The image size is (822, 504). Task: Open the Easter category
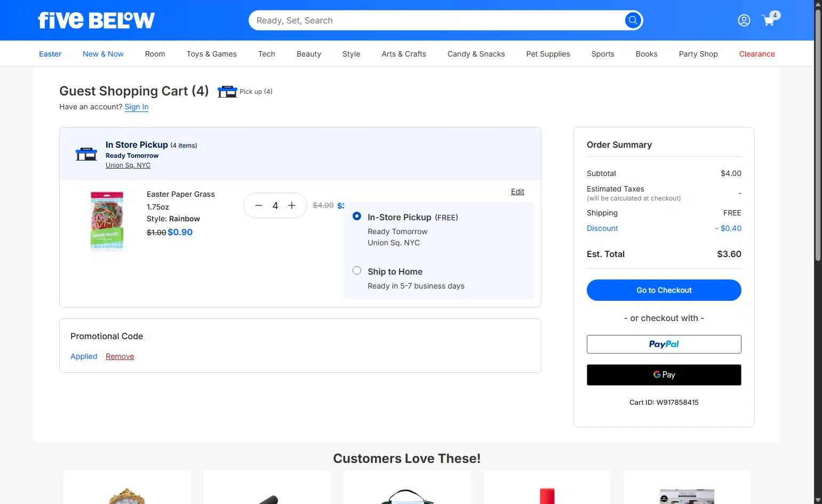(50, 54)
